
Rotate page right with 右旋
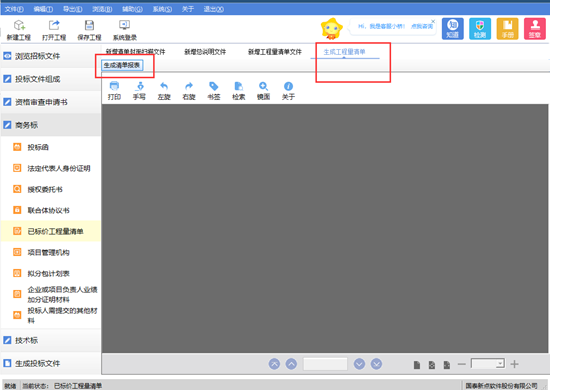tap(189, 90)
